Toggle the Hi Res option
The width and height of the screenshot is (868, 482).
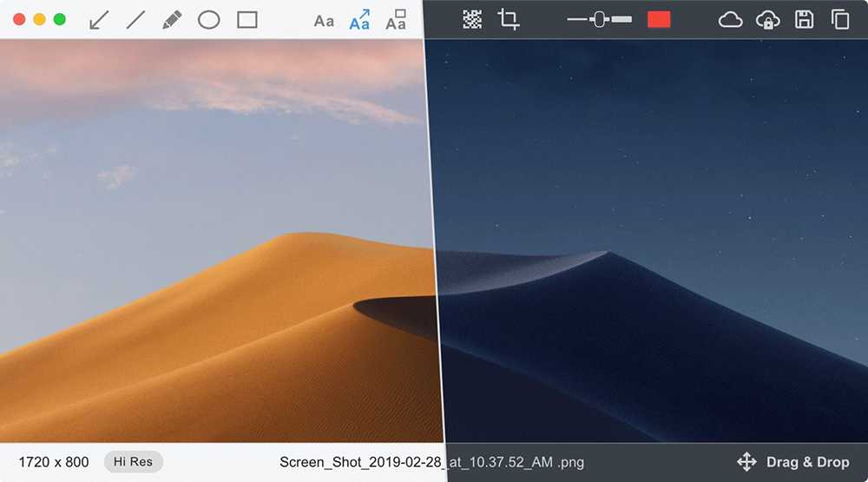click(133, 462)
